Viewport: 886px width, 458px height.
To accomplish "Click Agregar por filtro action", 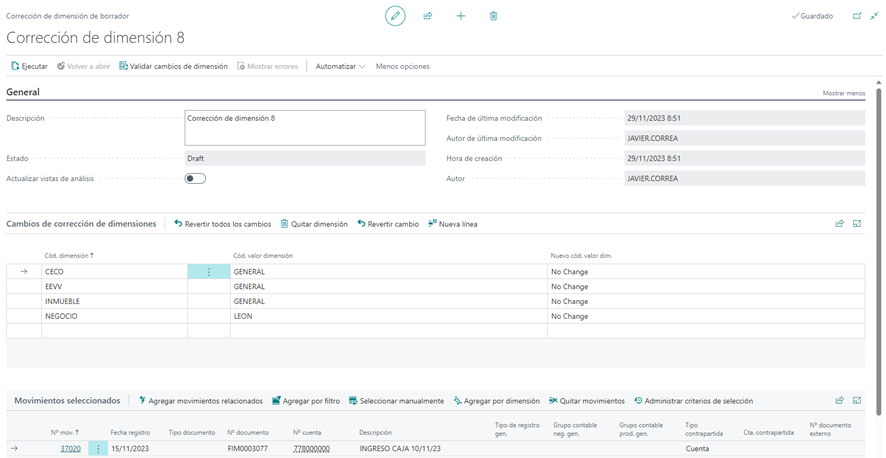I will click(x=306, y=401).
